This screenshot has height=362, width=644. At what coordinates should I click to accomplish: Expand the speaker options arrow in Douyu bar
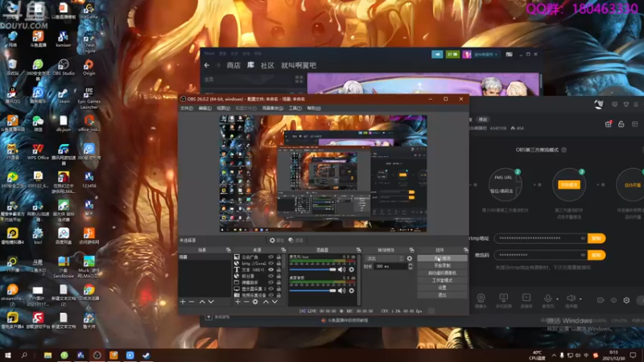[580, 299]
